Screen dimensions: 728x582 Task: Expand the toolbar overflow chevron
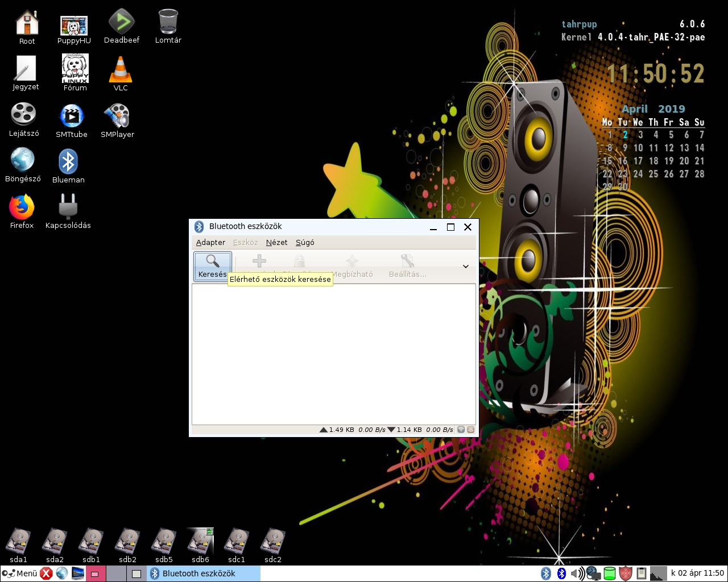click(466, 267)
